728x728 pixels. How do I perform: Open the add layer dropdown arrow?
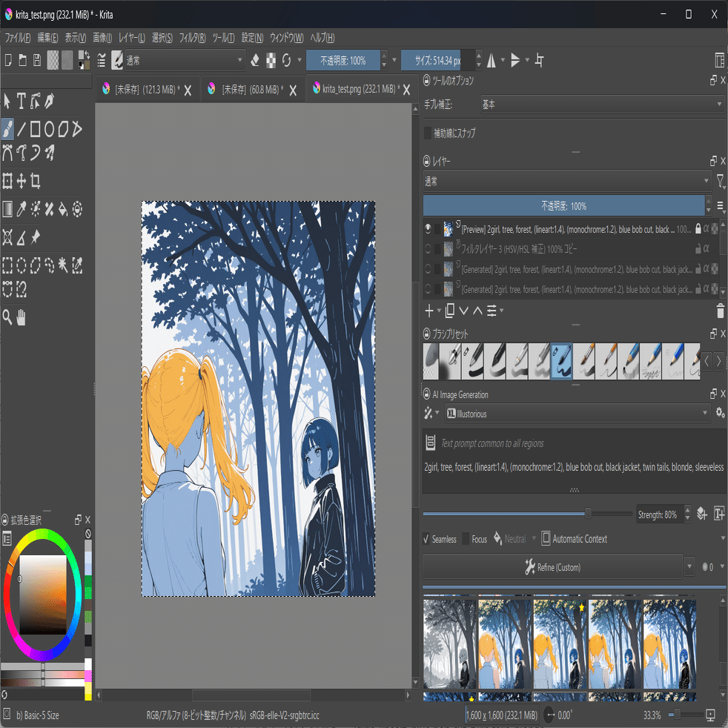(x=439, y=311)
